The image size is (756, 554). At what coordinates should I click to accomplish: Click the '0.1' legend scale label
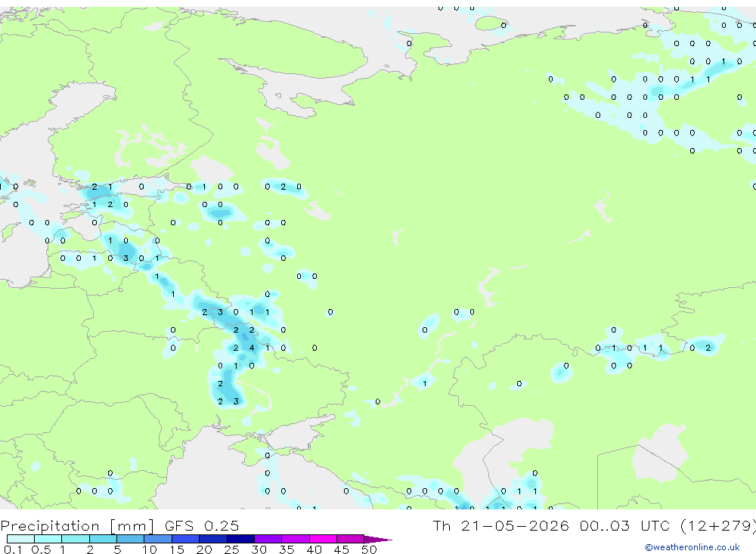tap(13, 549)
